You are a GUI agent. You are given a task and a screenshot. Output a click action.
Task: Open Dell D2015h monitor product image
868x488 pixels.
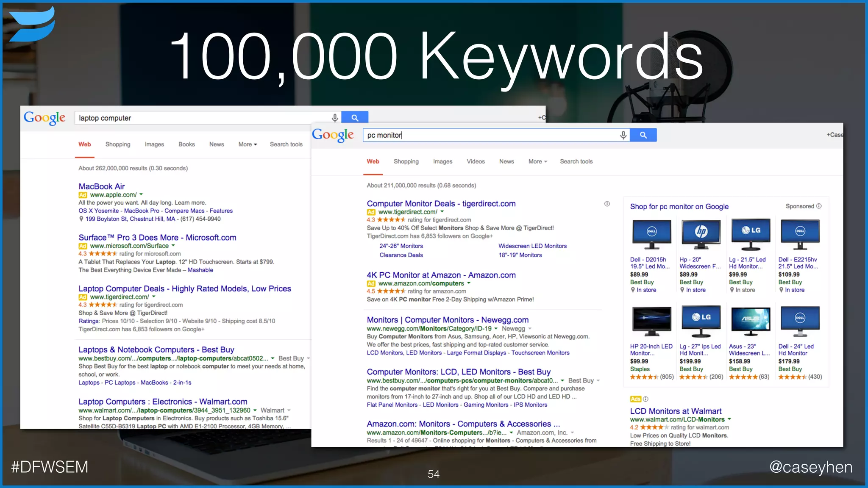(x=651, y=235)
